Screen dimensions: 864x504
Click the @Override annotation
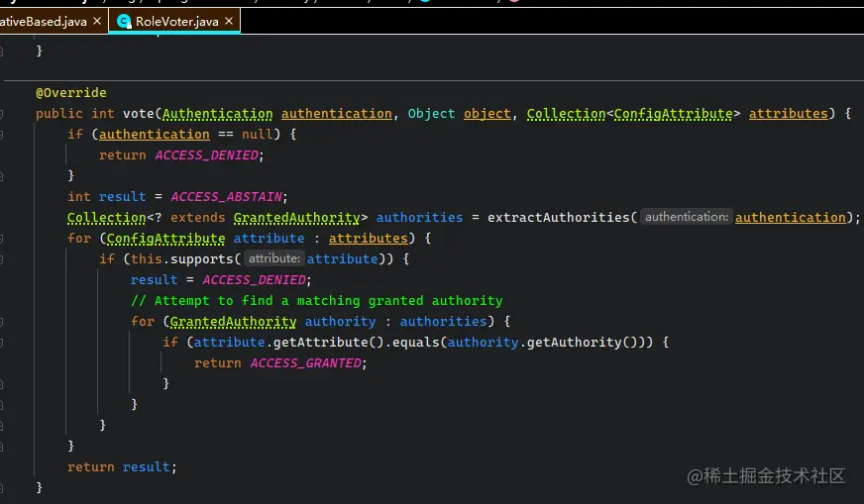(71, 92)
